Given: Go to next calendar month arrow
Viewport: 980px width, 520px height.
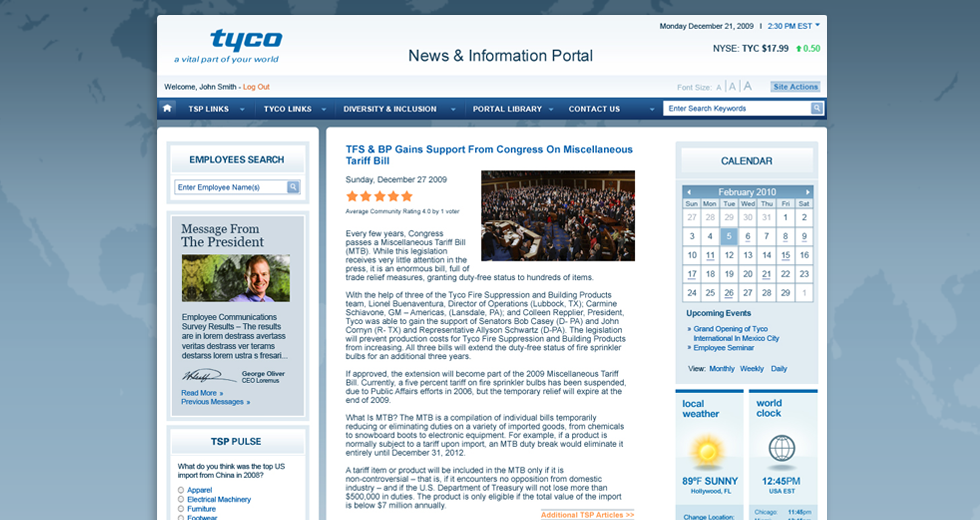Looking at the screenshot, I should tap(807, 192).
